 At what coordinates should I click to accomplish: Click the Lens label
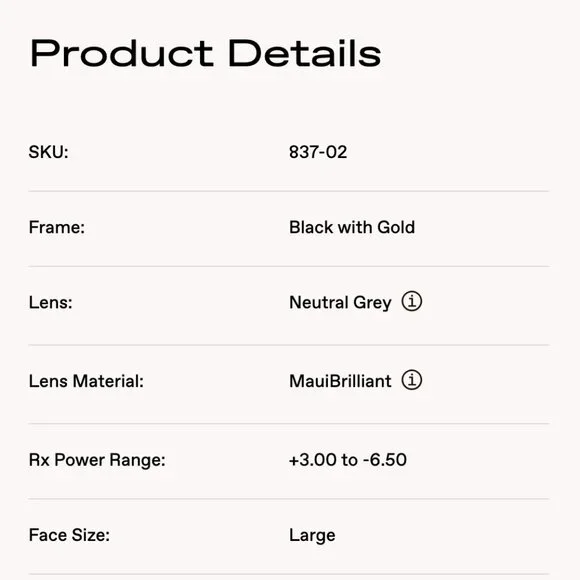[x=50, y=303]
